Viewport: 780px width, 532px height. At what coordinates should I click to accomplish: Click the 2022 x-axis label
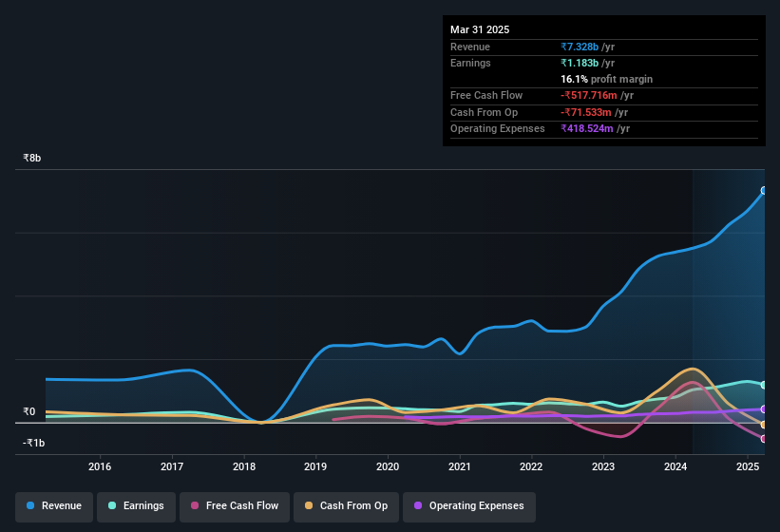[x=531, y=466]
